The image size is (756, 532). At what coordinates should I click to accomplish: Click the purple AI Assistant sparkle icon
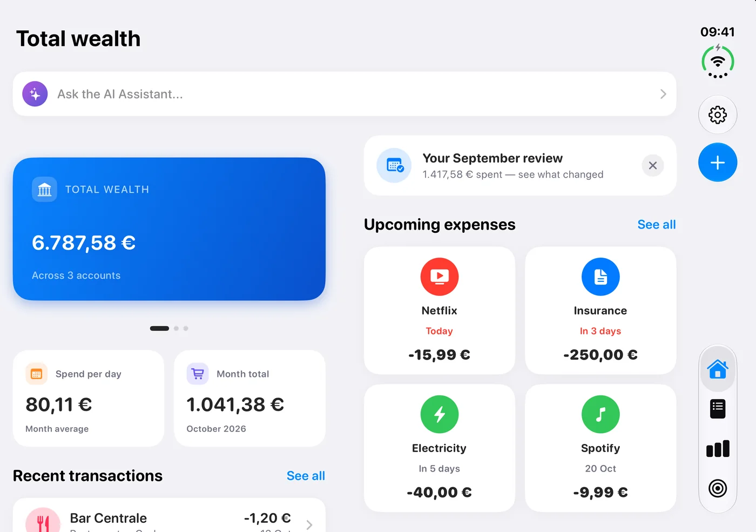point(35,94)
